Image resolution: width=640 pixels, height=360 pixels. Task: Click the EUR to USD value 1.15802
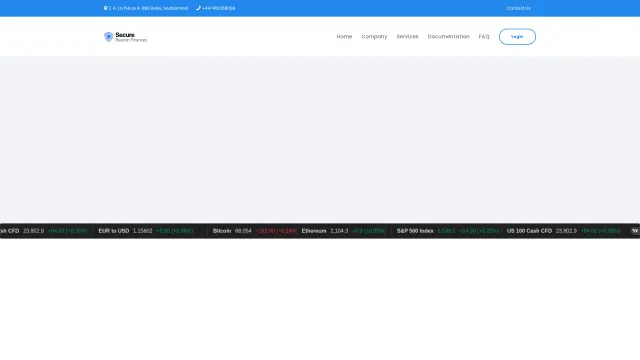point(142,231)
